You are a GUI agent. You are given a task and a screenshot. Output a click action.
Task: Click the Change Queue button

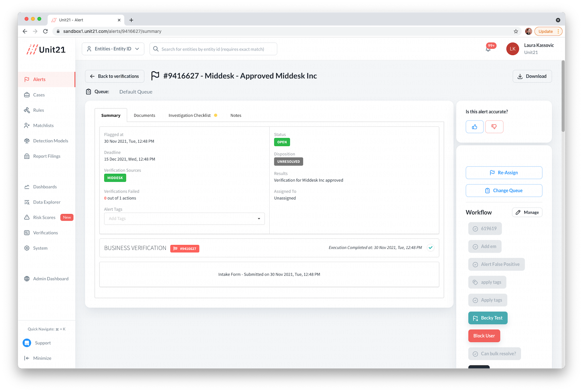[504, 190]
